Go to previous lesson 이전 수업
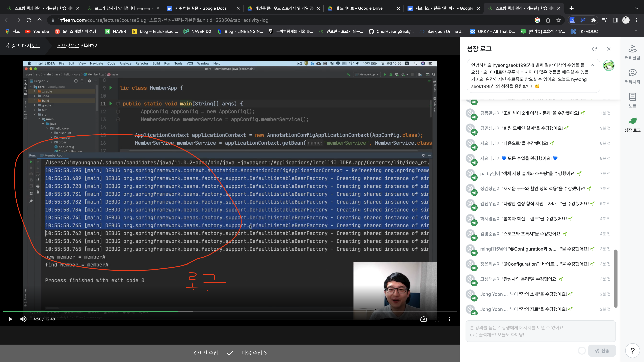This screenshot has width=644, height=362. pyautogui.click(x=205, y=353)
